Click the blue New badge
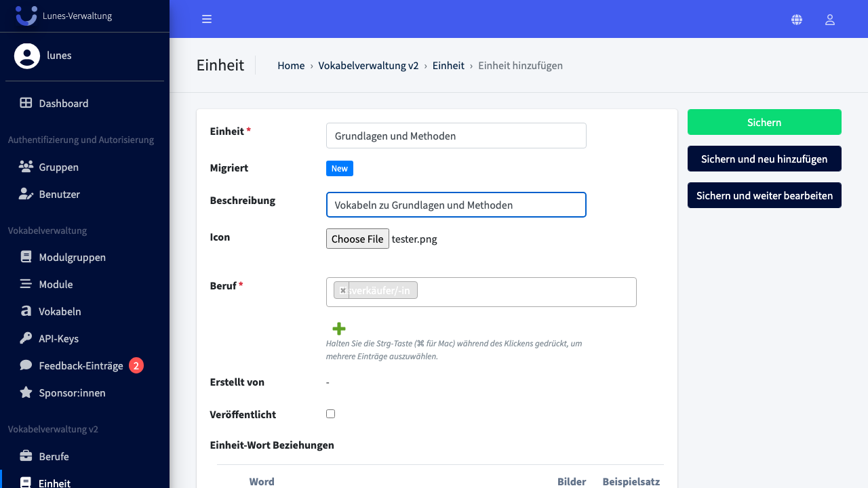This screenshot has height=488, width=868. point(340,168)
